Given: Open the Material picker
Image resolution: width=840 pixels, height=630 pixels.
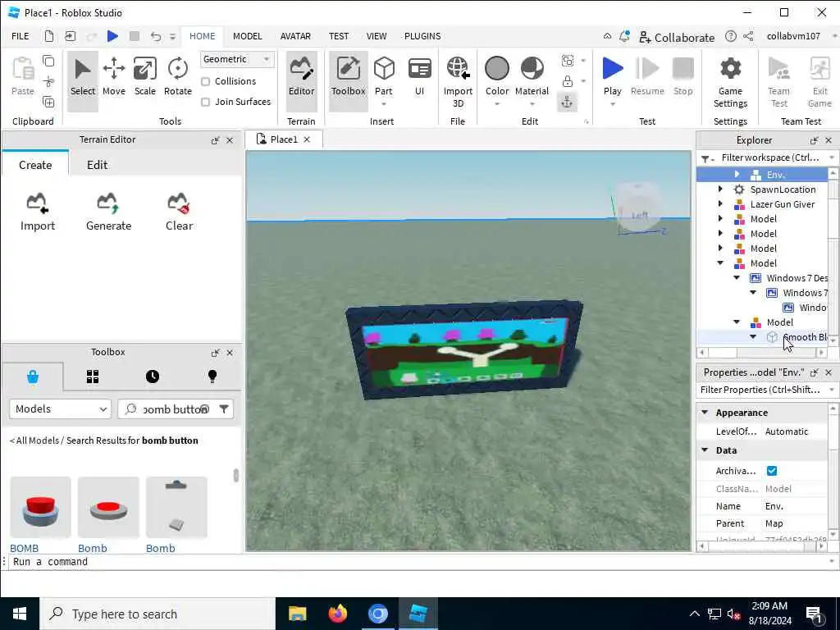Looking at the screenshot, I should pos(532,78).
